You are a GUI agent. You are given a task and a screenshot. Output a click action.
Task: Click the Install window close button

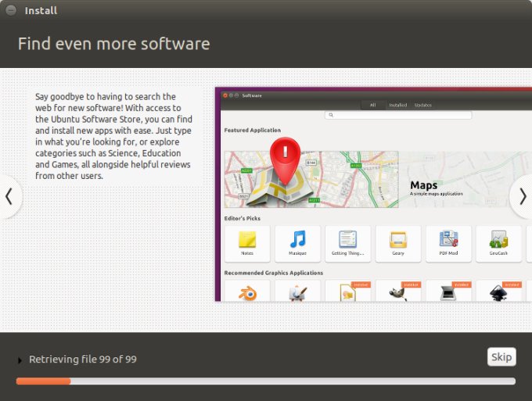point(11,11)
